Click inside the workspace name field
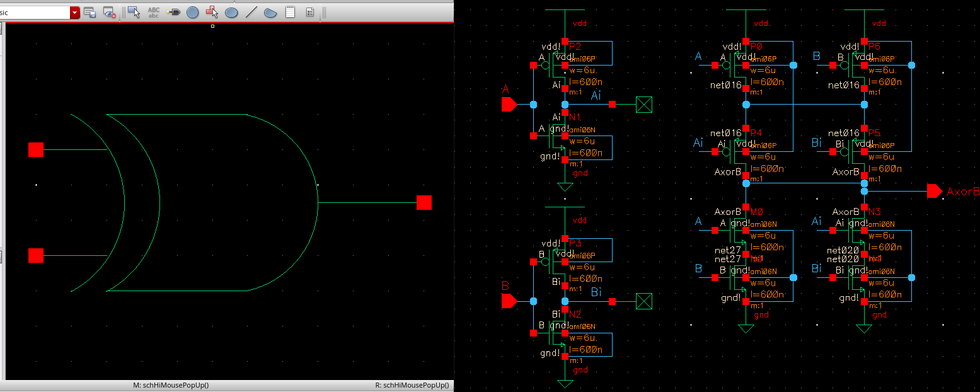The height and width of the screenshot is (392, 980). click(x=35, y=12)
